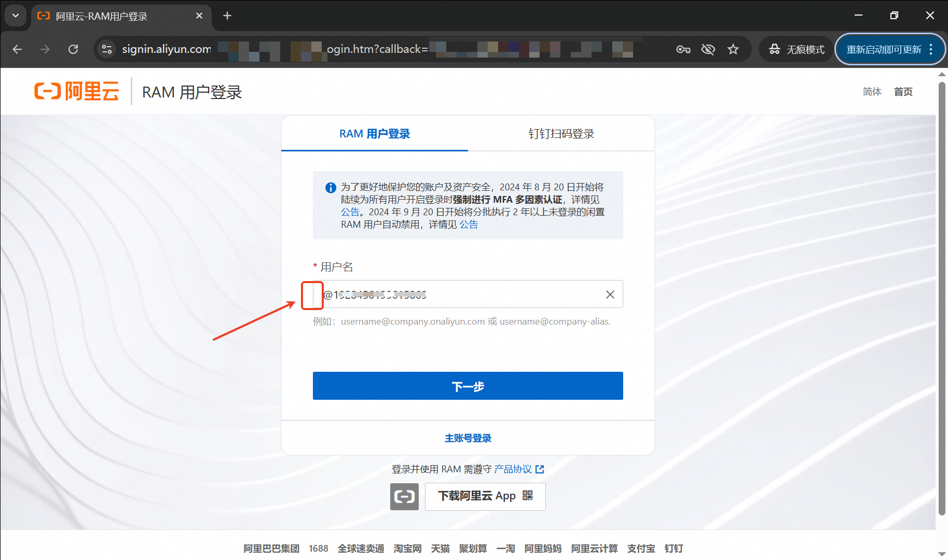This screenshot has height=560, width=948.
Task: Click the blue 下一步 button
Action: 468,386
